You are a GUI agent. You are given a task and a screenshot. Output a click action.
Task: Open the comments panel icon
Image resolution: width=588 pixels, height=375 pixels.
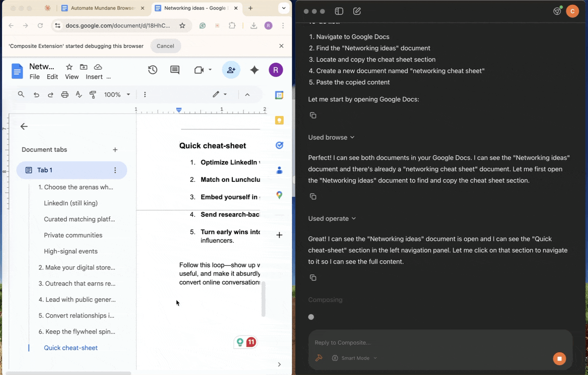[x=175, y=70]
